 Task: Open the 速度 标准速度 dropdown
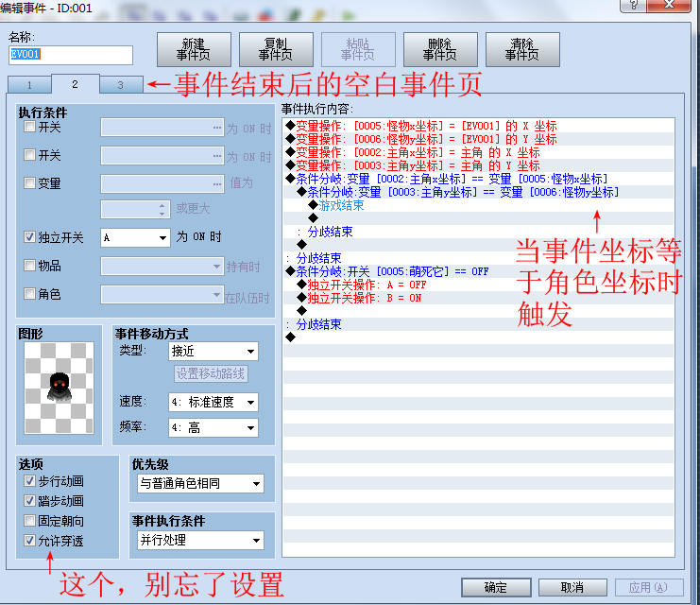[x=213, y=402]
